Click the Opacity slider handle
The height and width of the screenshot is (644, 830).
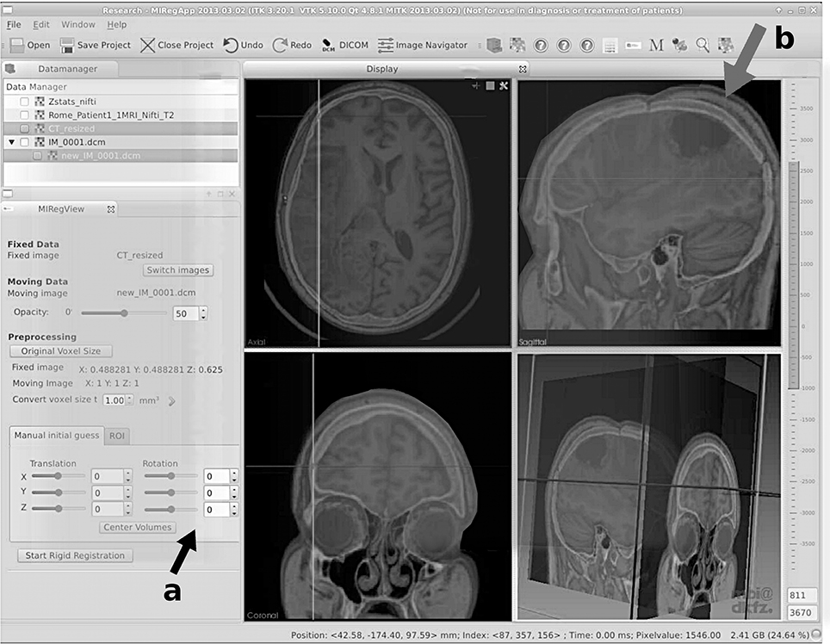pos(124,313)
